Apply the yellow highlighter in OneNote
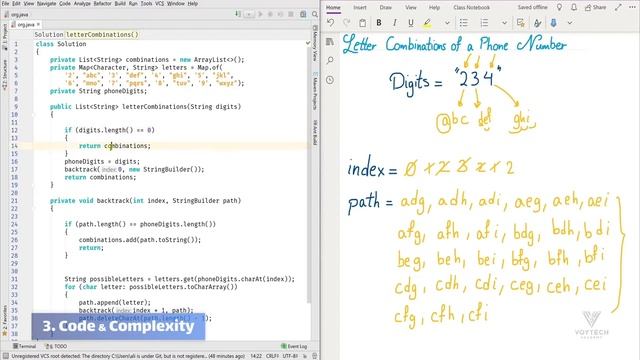The width and height of the screenshot is (640, 360). click(427, 23)
